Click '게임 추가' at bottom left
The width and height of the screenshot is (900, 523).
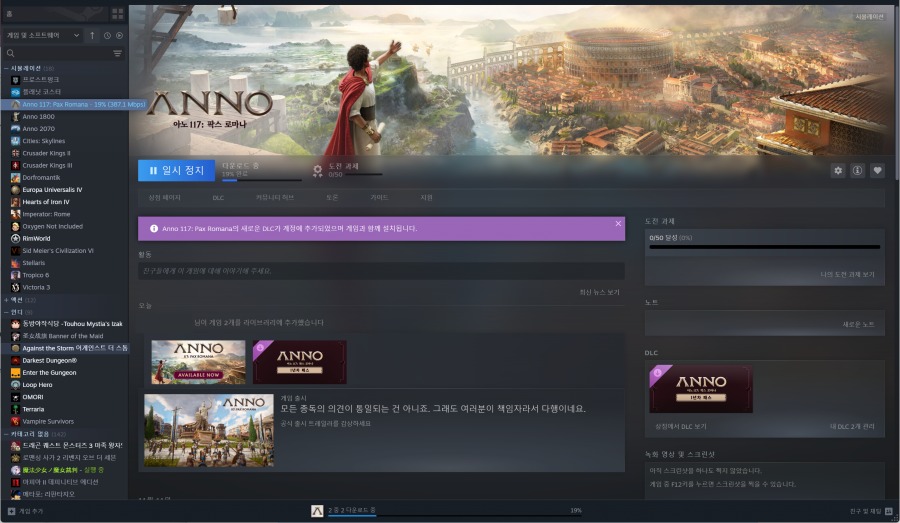pyautogui.click(x=26, y=511)
